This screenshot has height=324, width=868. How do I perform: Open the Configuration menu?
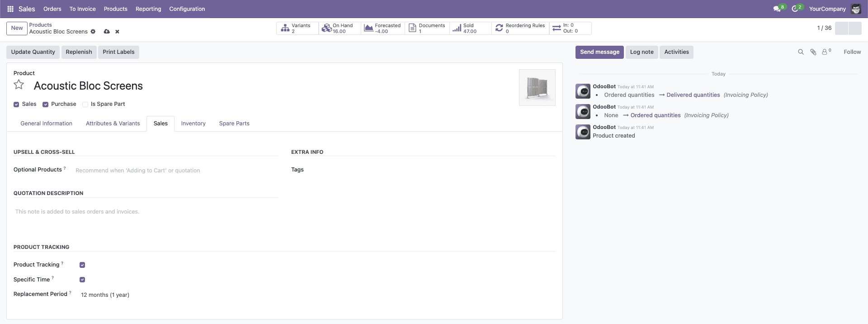[x=187, y=9]
